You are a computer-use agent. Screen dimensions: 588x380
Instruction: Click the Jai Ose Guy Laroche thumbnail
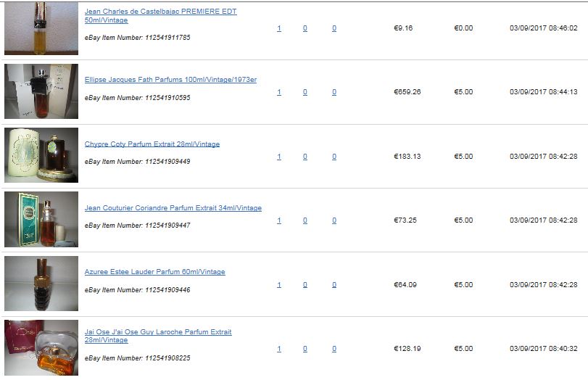pyautogui.click(x=41, y=347)
